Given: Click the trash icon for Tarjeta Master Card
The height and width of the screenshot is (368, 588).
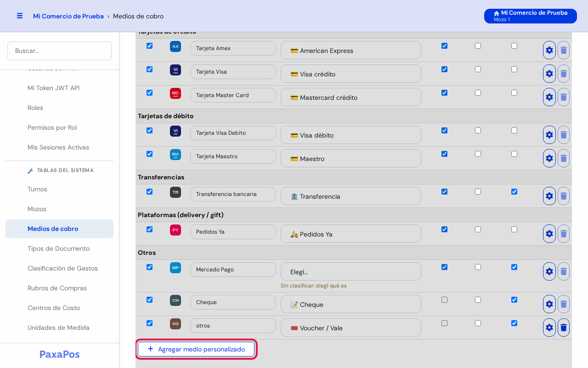Looking at the screenshot, I should point(564,97).
